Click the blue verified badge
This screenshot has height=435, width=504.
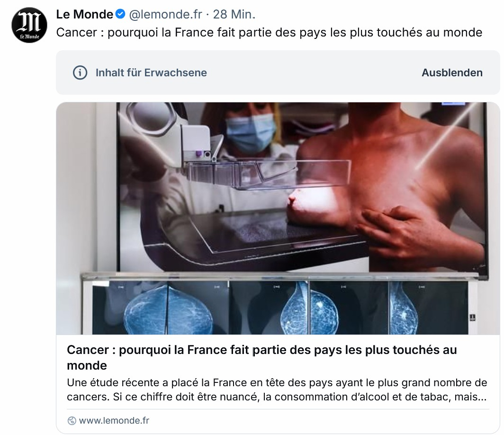(x=120, y=14)
